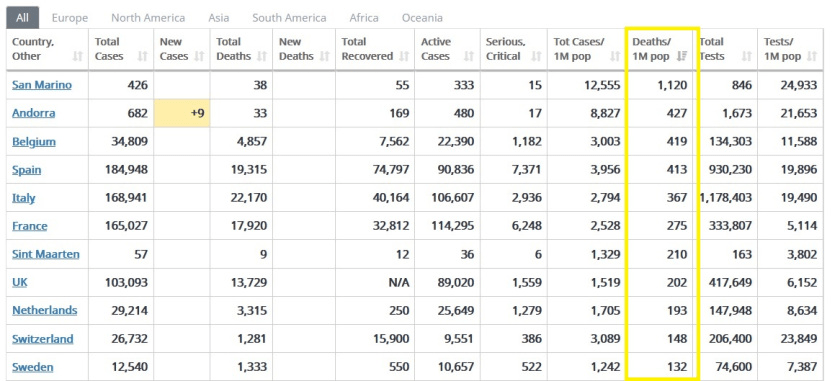
Task: Open the South America tab
Action: [289, 18]
